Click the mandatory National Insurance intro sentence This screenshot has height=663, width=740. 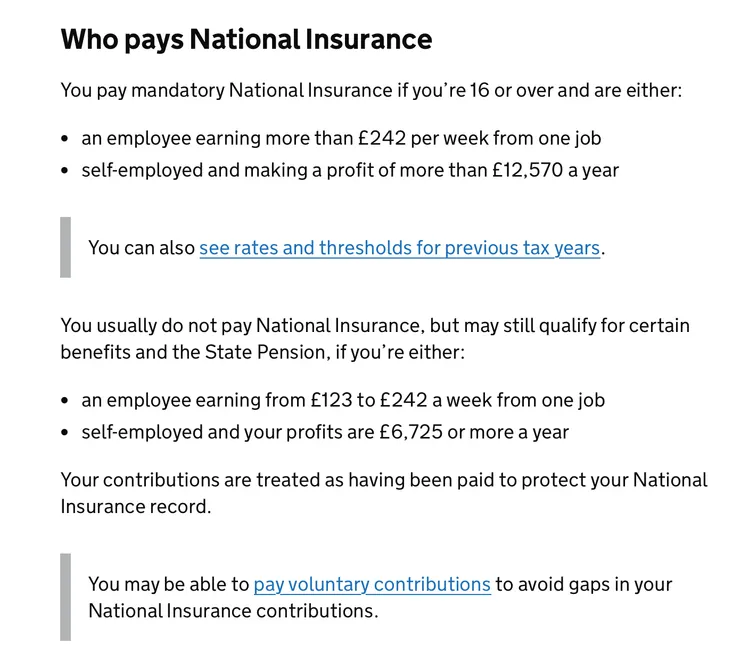pyautogui.click(x=371, y=90)
